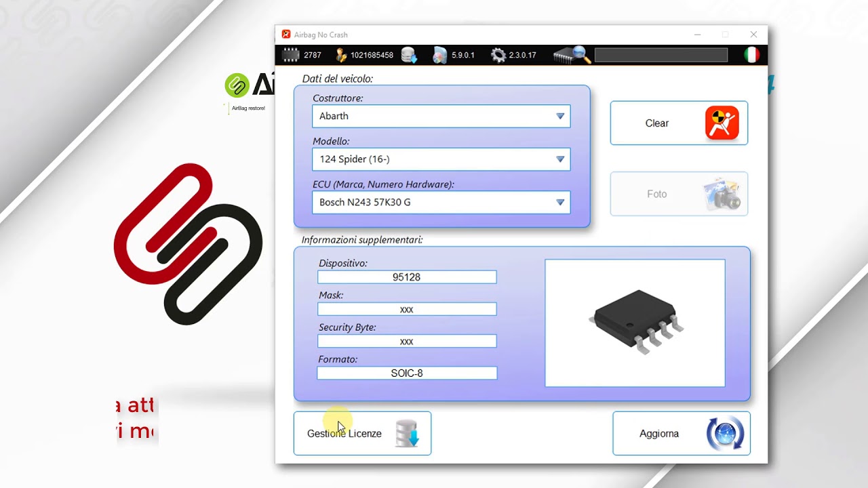The image size is (868, 488).
Task: Click the Informazioni supplementari heading
Action: click(x=362, y=240)
